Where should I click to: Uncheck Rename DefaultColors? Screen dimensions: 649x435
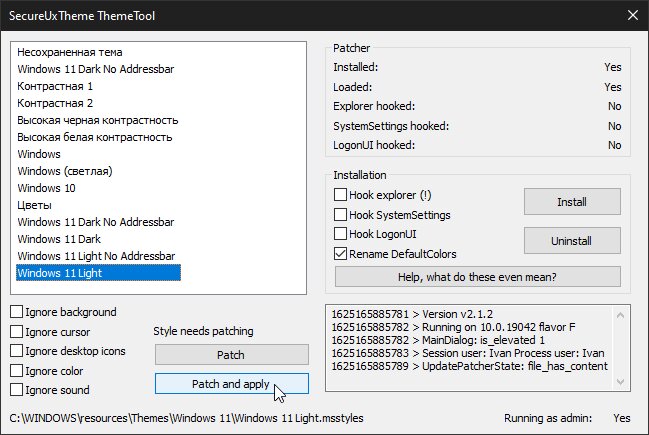[x=340, y=254]
